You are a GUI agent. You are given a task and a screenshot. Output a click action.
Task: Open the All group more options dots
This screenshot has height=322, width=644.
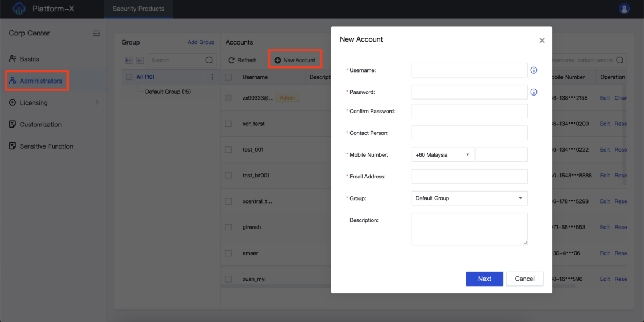tap(212, 77)
